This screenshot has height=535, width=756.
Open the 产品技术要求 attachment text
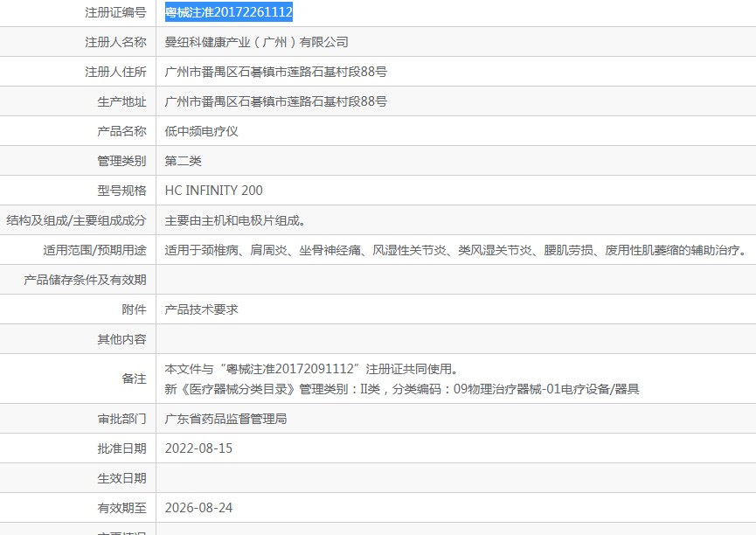click(202, 309)
